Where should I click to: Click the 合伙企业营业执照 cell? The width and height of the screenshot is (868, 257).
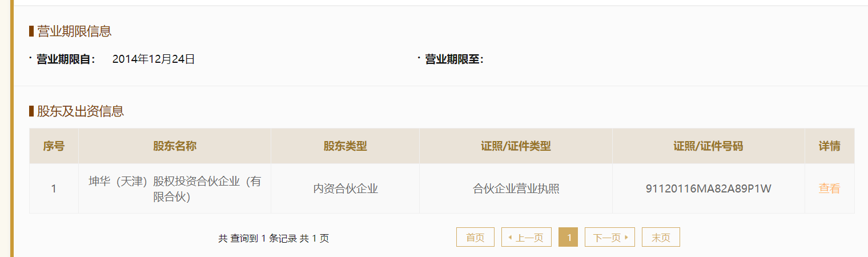point(516,189)
